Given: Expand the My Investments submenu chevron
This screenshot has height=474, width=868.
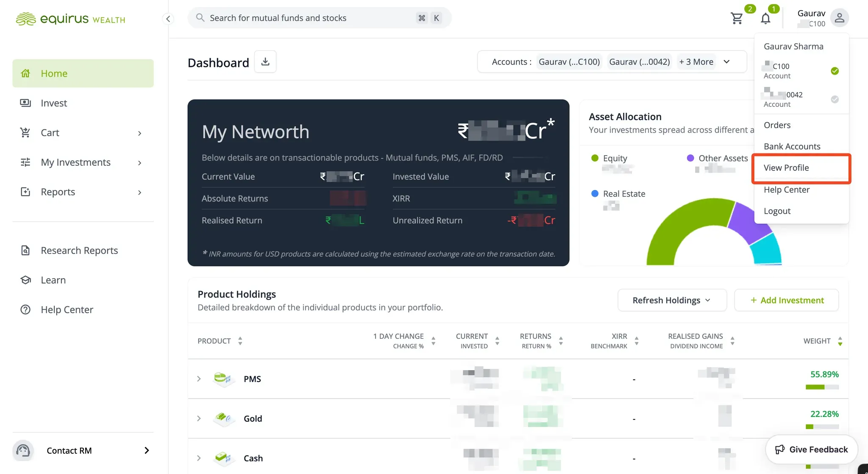Looking at the screenshot, I should click(140, 163).
